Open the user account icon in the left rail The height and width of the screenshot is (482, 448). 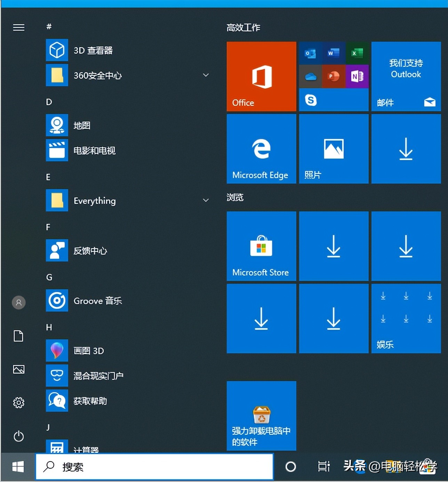coord(19,303)
